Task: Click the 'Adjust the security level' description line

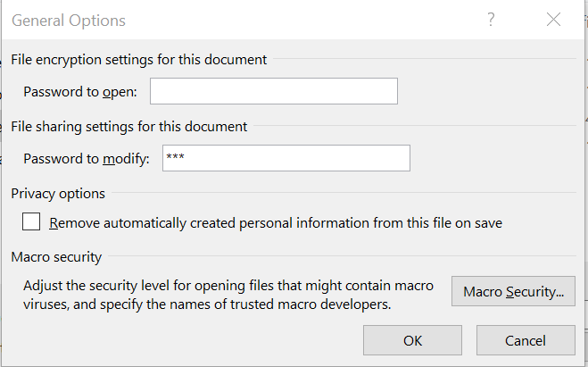Action: click(x=228, y=286)
